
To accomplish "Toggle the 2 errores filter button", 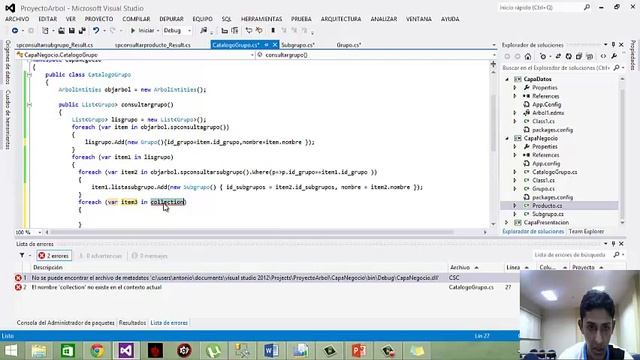I will (x=54, y=256).
